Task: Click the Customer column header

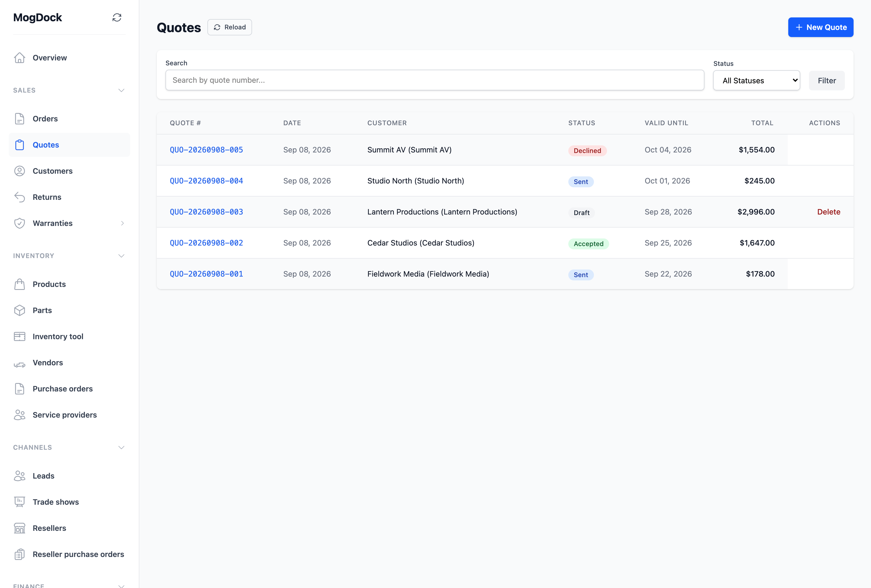Action: (x=387, y=123)
